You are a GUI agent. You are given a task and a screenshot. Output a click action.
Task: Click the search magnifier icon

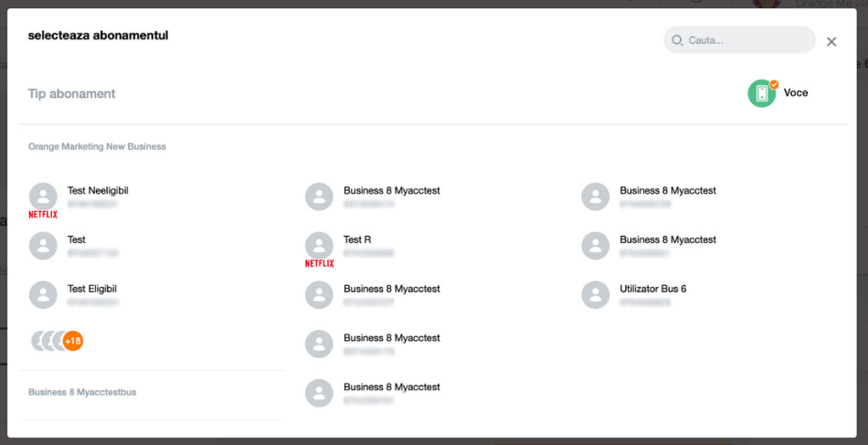677,40
